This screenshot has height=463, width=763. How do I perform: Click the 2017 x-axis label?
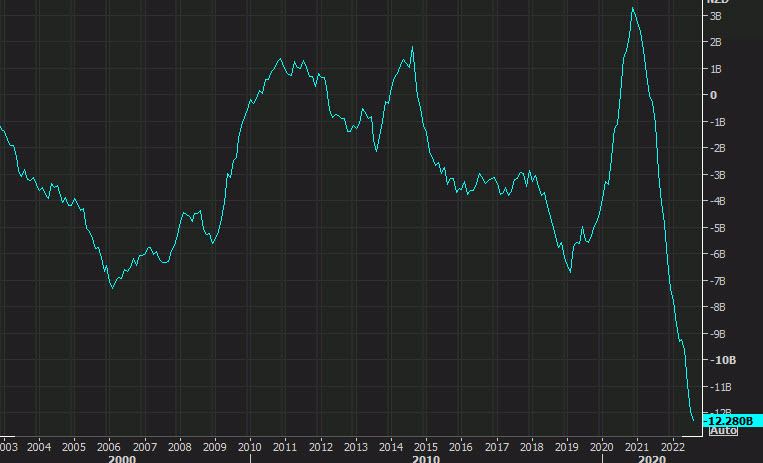coord(496,447)
